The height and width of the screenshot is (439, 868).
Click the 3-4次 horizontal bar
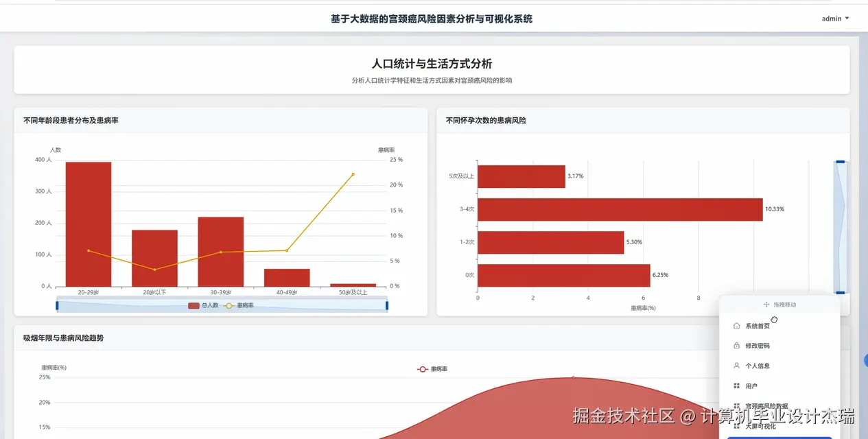click(x=620, y=209)
